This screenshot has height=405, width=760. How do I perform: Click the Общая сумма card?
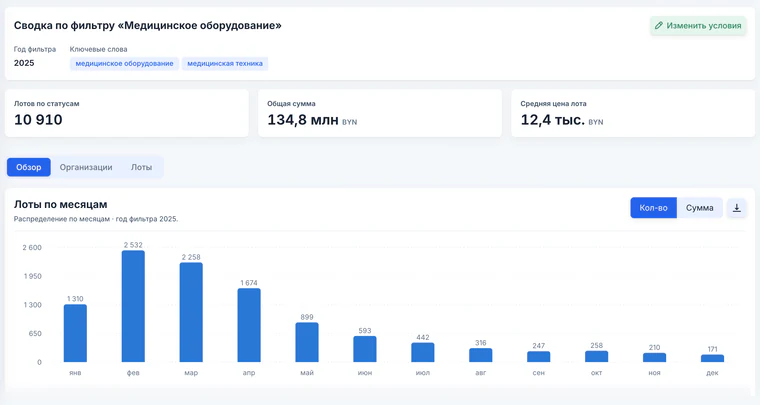[380, 113]
